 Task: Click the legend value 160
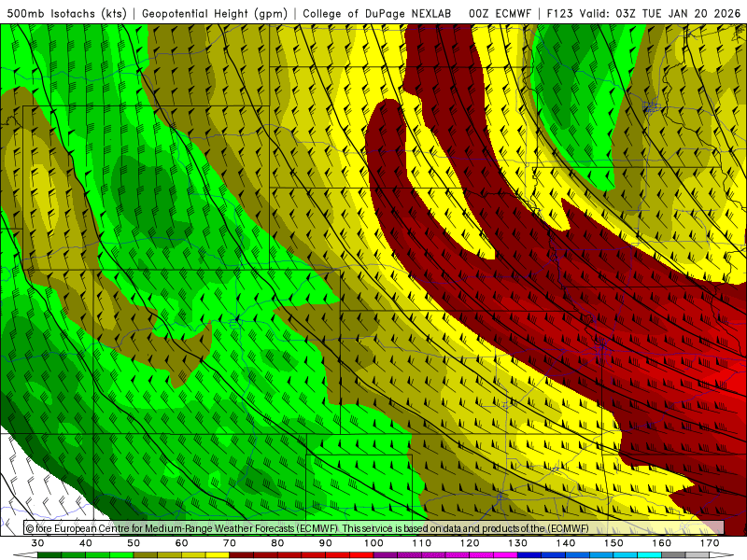[x=662, y=543]
